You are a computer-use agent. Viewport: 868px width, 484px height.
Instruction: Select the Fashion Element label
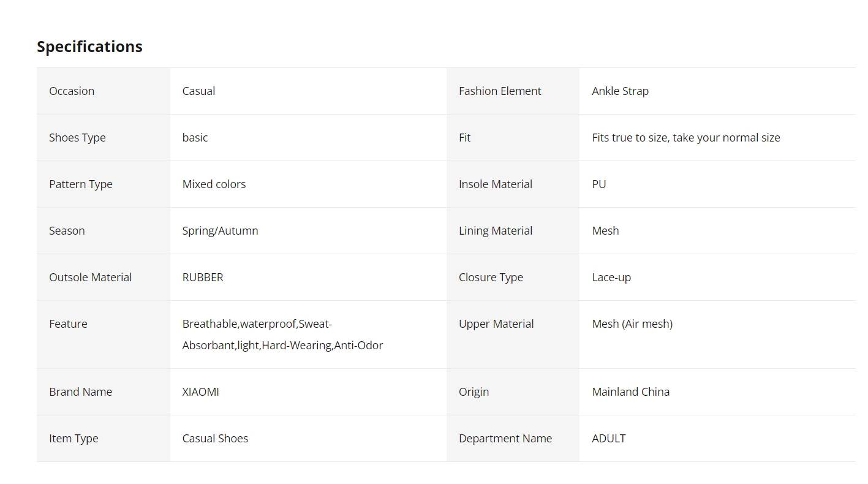coord(500,91)
